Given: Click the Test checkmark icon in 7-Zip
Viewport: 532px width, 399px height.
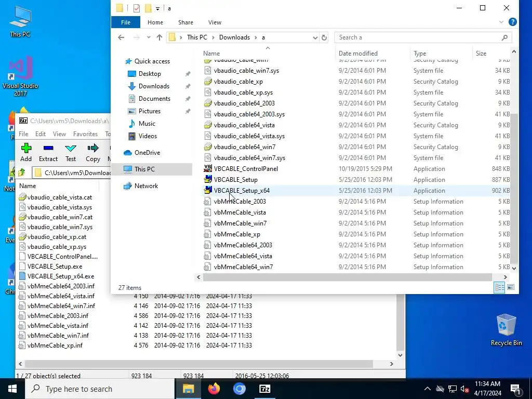Looking at the screenshot, I should [x=71, y=148].
